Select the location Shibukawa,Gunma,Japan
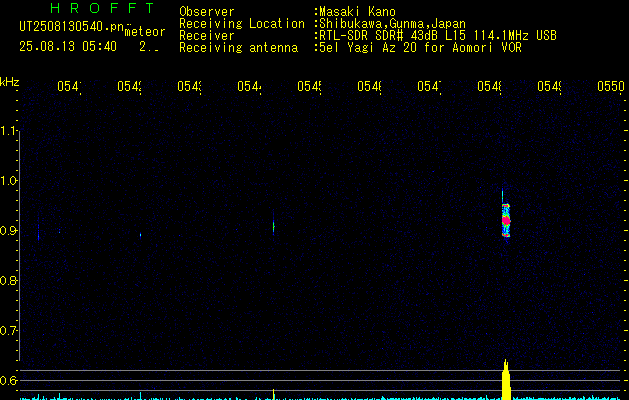 pos(392,24)
